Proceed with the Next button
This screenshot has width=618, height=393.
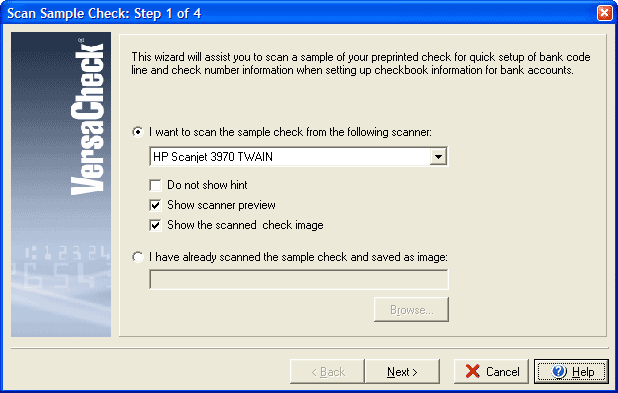402,371
